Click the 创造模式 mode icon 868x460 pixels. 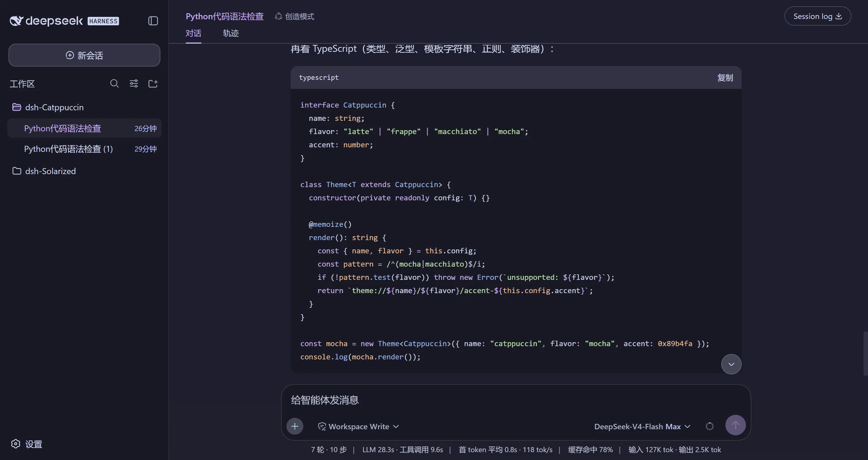pyautogui.click(x=278, y=16)
